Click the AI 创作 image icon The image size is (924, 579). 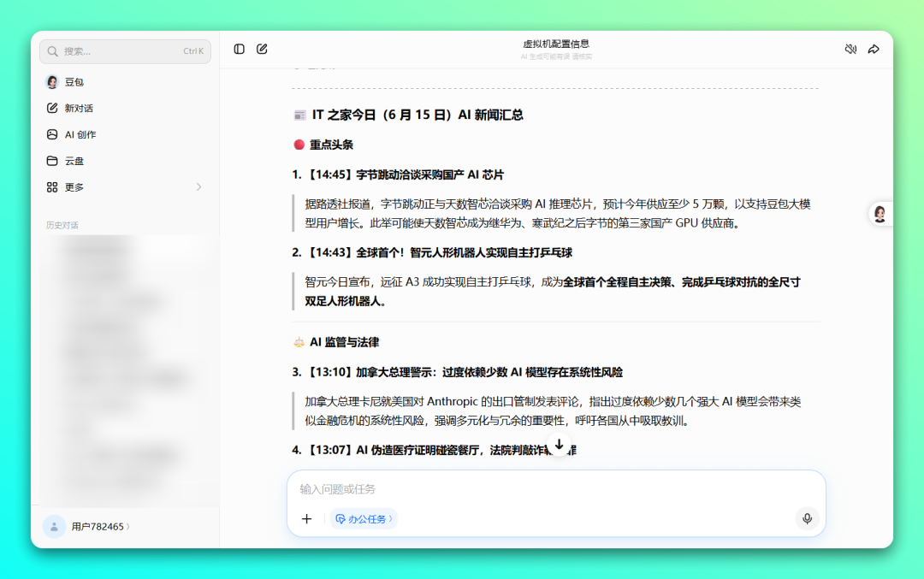pos(52,134)
